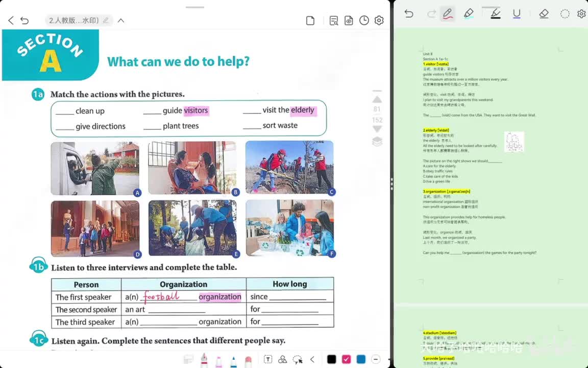Click picture B visiting the elderly
Viewport: 588px width, 368px height.
coord(192,168)
